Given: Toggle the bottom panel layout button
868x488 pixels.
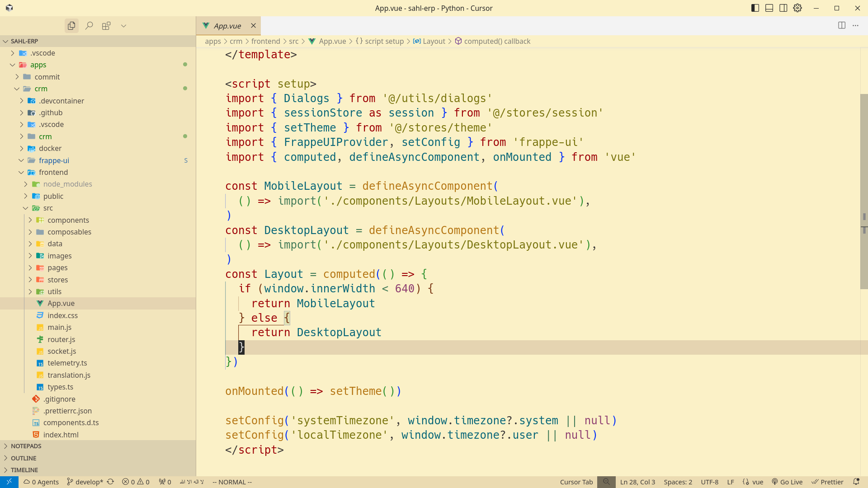Looking at the screenshot, I should pos(769,8).
